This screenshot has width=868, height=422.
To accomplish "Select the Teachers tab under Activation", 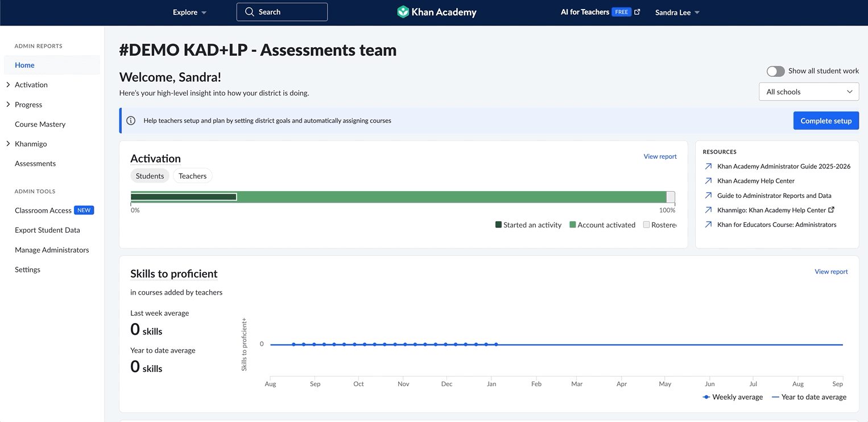I will (x=192, y=176).
